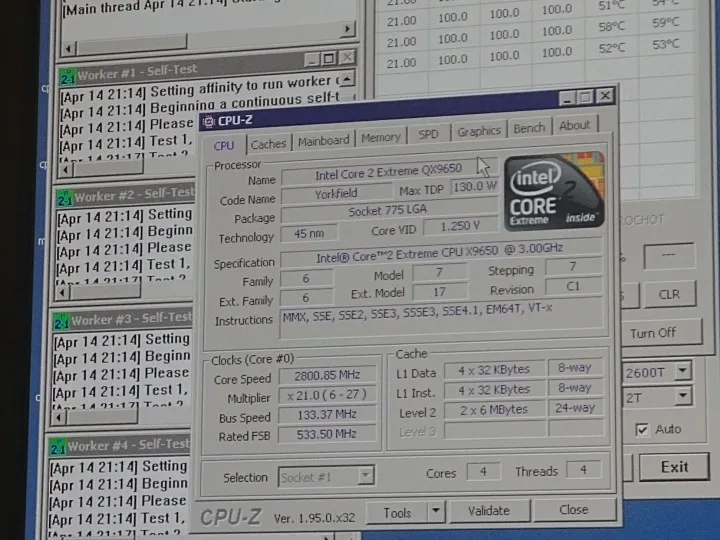Click the Instructions list field

[440, 317]
